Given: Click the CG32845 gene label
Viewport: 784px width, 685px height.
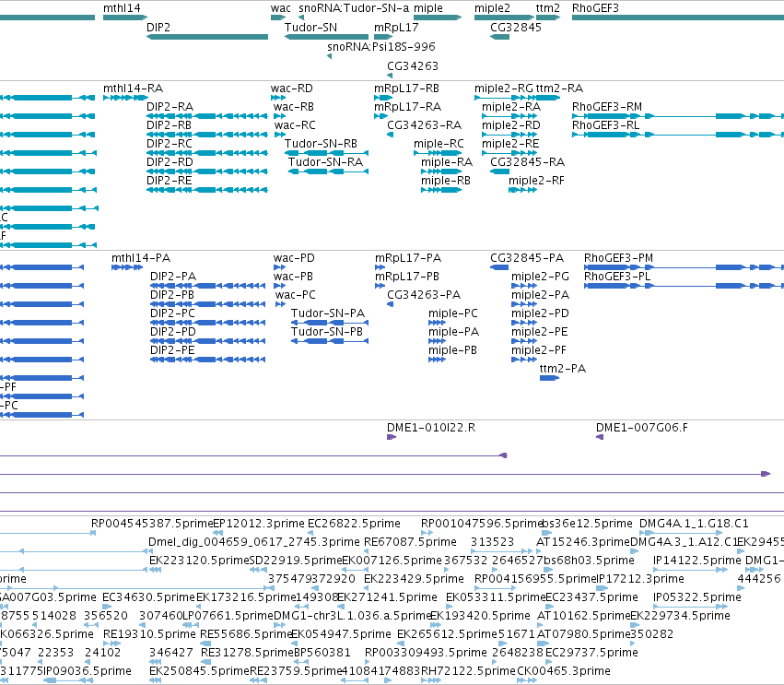Looking at the screenshot, I should pyautogui.click(x=516, y=27).
